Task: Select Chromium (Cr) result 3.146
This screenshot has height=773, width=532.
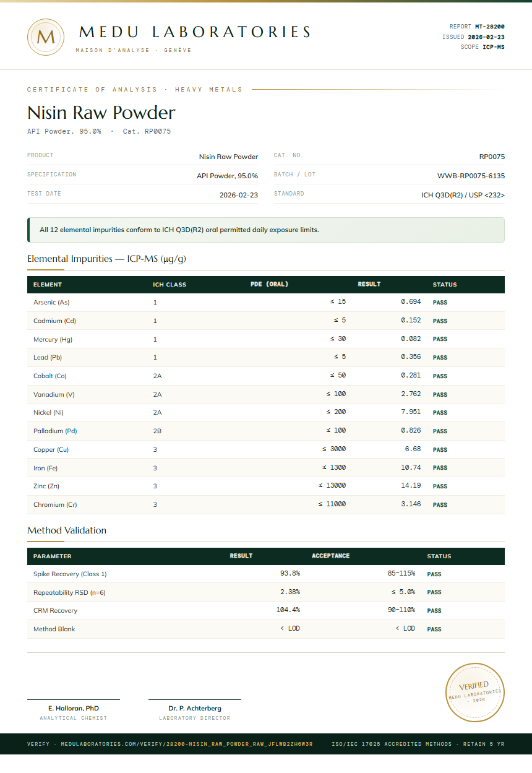Action: click(411, 504)
